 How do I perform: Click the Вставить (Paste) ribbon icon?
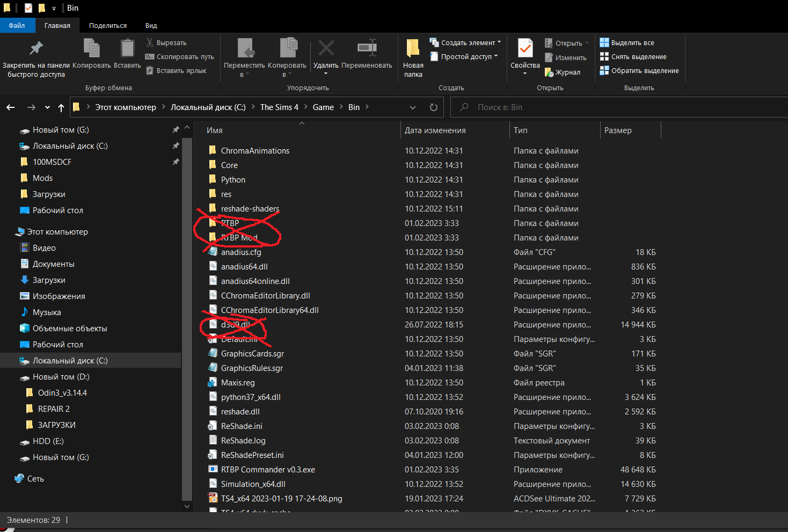click(127, 48)
